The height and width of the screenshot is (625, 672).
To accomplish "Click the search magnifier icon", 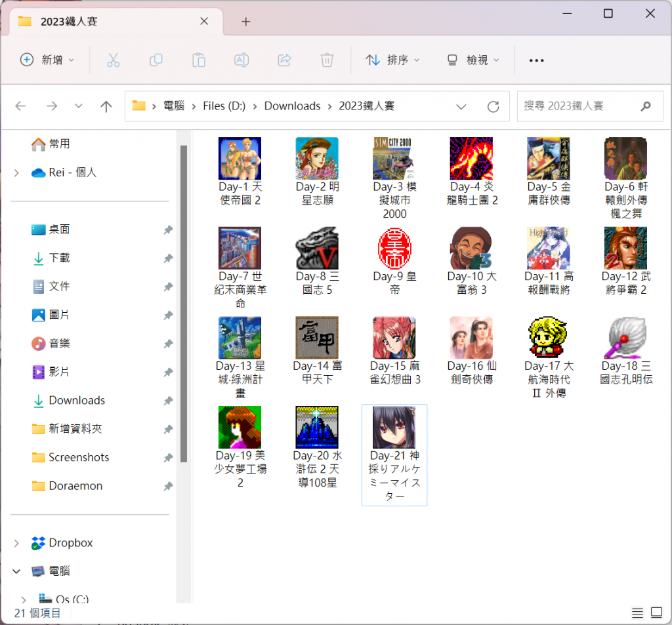I will pyautogui.click(x=646, y=106).
